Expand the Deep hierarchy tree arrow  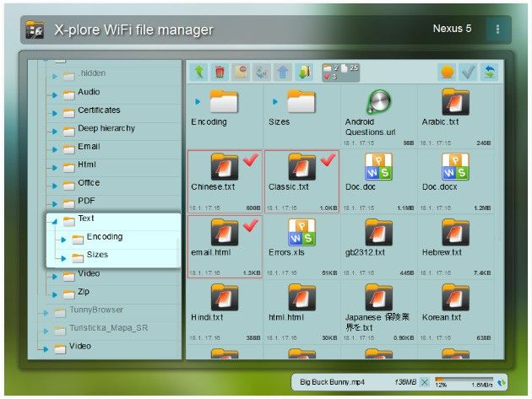coord(55,132)
